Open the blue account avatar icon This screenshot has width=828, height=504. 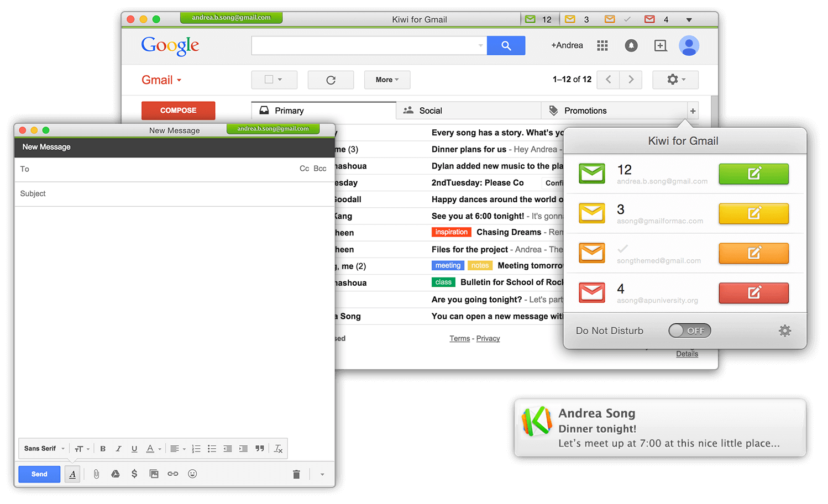[x=689, y=46]
